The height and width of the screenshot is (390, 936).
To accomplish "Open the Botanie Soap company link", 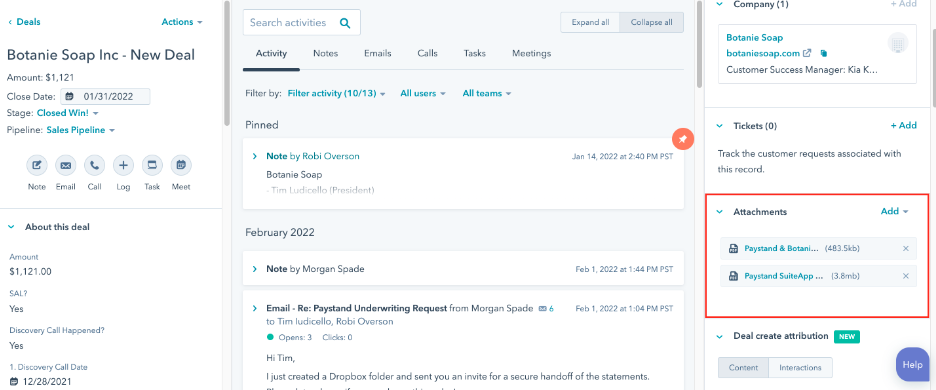I will [x=755, y=37].
